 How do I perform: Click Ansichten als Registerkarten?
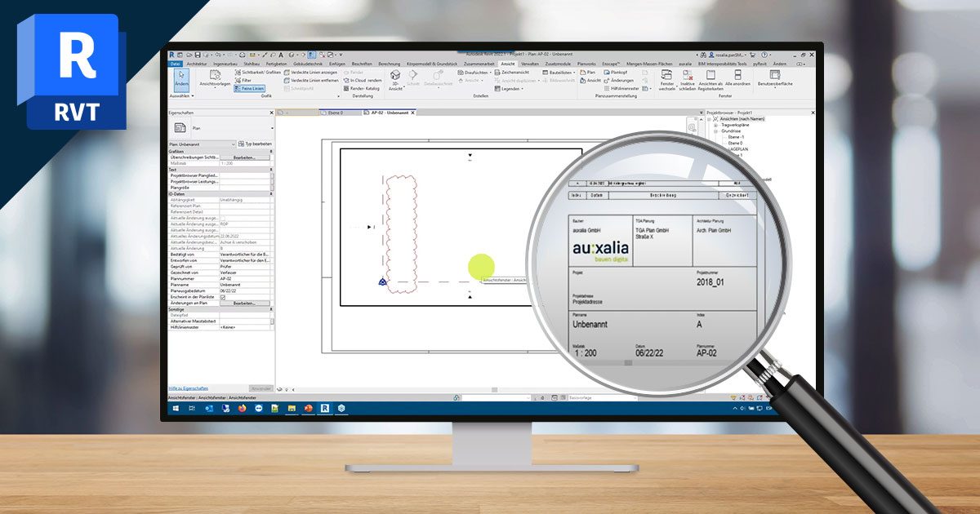(710, 79)
